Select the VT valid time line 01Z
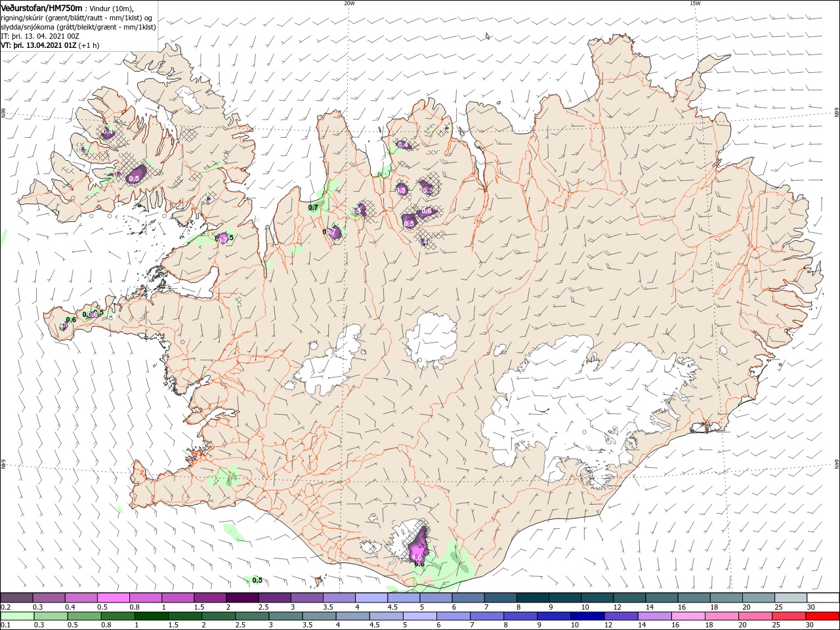The width and height of the screenshot is (840, 630). click(x=51, y=45)
